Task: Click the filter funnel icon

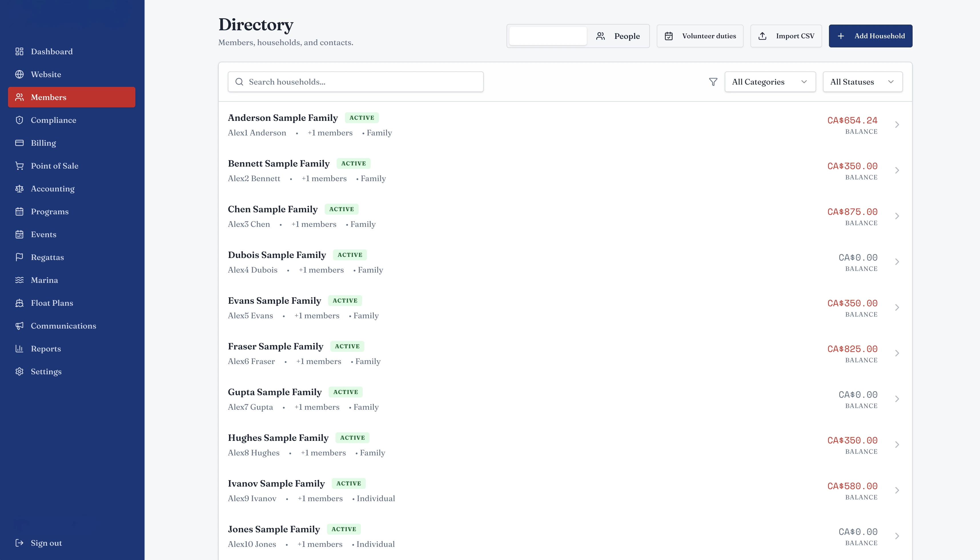Action: [x=713, y=81]
